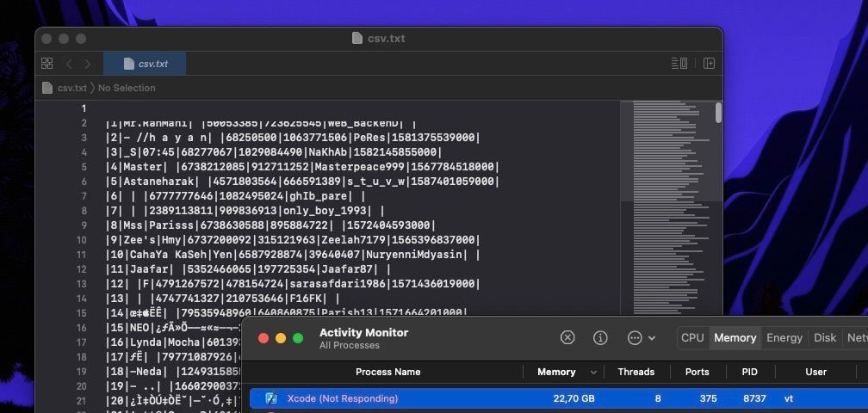Viewport: 868px width, 413px height.
Task: Select the csv.txt editor tab
Action: pyautogui.click(x=145, y=64)
